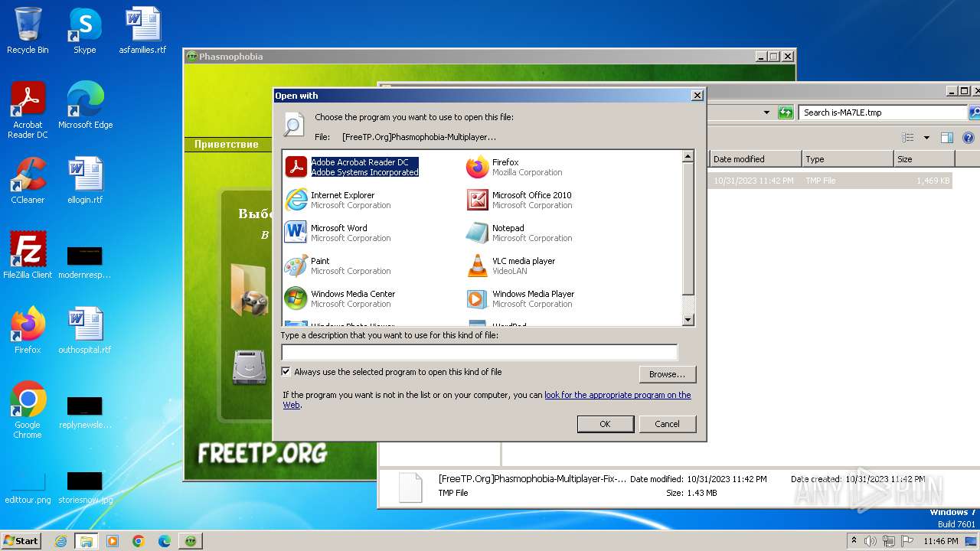Open look for the appropriate program link
This screenshot has width=980, height=551.
(617, 395)
